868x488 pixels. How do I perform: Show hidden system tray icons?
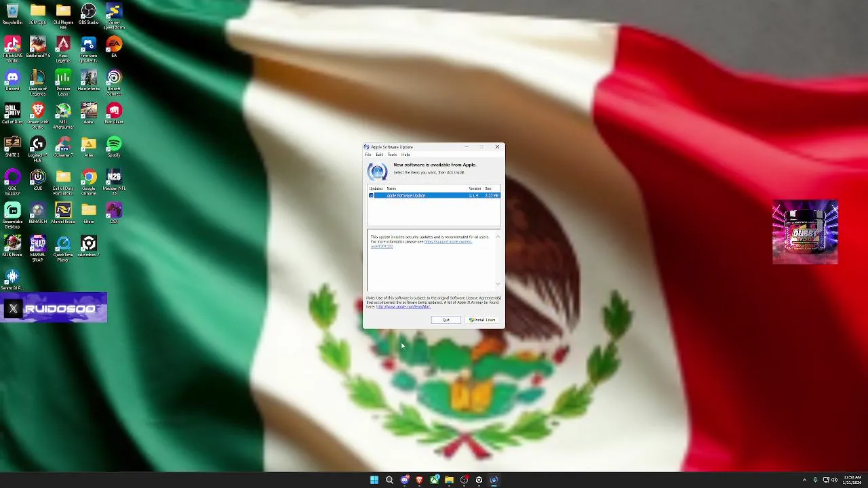(804, 480)
